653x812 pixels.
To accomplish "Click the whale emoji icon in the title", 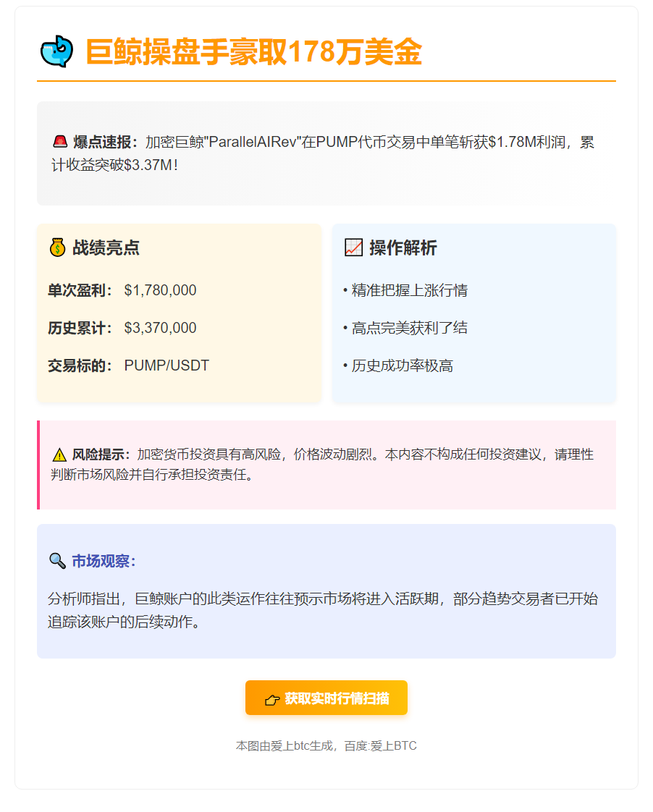I will click(56, 51).
